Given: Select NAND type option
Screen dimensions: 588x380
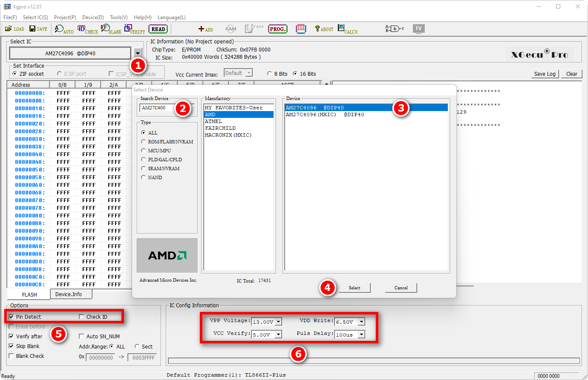Looking at the screenshot, I should point(151,177).
